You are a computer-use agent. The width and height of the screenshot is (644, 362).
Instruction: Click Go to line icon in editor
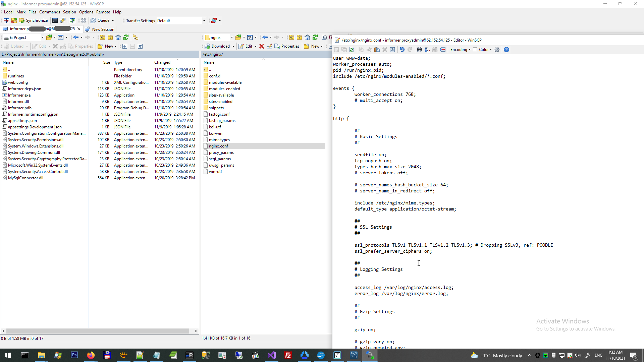pos(443,50)
